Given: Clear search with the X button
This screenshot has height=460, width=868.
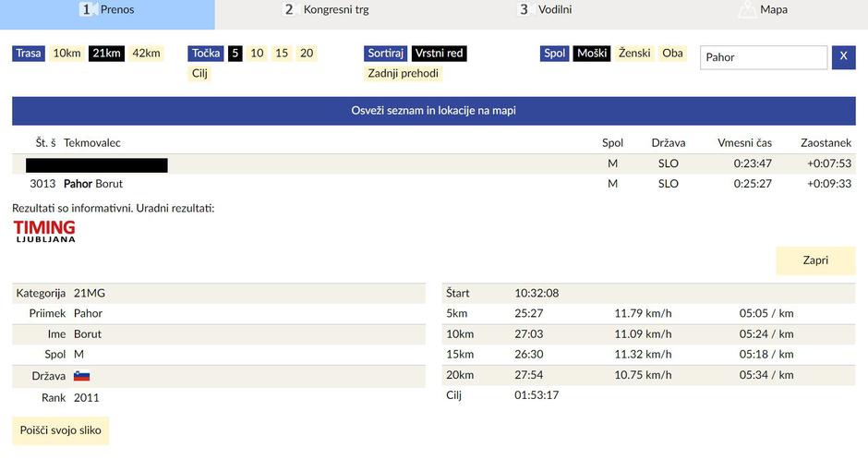Looking at the screenshot, I should (843, 57).
